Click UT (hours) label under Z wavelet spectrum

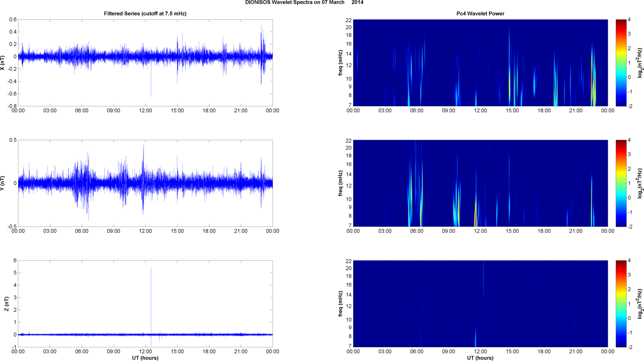pos(480,358)
